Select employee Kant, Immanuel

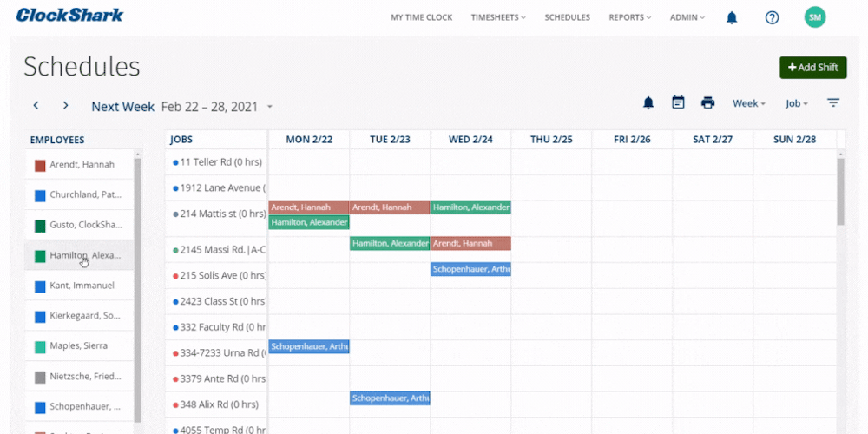[x=79, y=286]
